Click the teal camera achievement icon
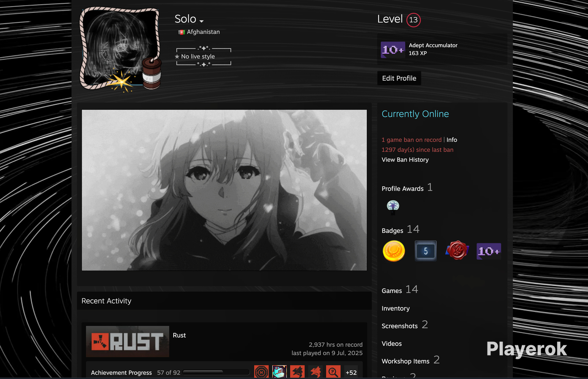Image resolution: width=588 pixels, height=379 pixels. (x=279, y=372)
